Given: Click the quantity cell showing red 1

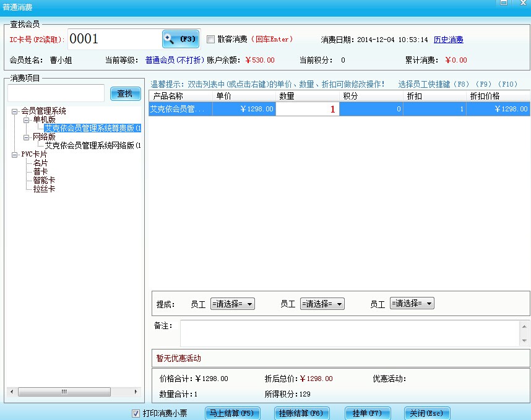Looking at the screenshot, I should (308, 109).
